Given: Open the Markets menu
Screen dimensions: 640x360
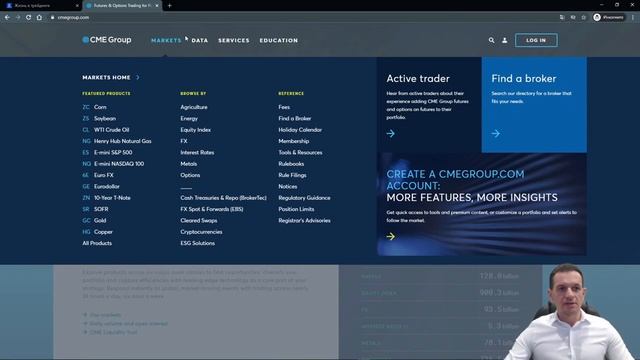Looking at the screenshot, I should pyautogui.click(x=166, y=40).
